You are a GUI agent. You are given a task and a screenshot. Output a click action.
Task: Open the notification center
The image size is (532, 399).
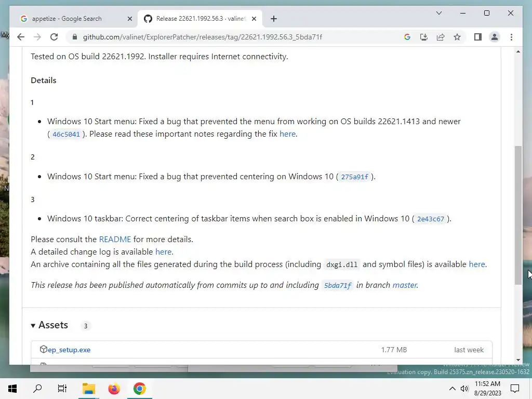pyautogui.click(x=515, y=389)
